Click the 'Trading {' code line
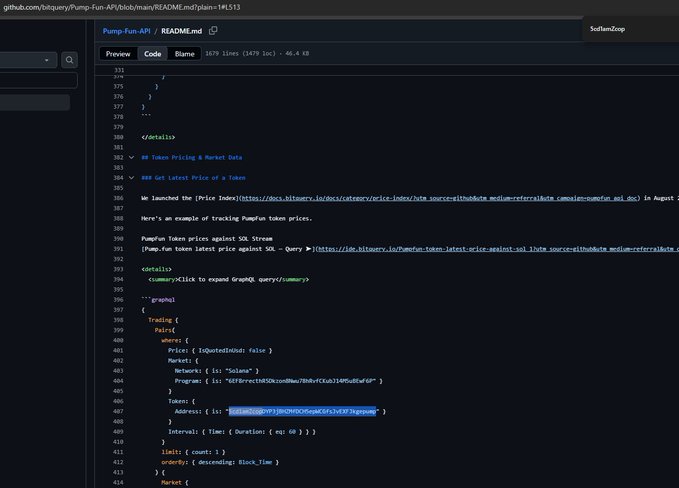The height and width of the screenshot is (488, 679). [163, 320]
